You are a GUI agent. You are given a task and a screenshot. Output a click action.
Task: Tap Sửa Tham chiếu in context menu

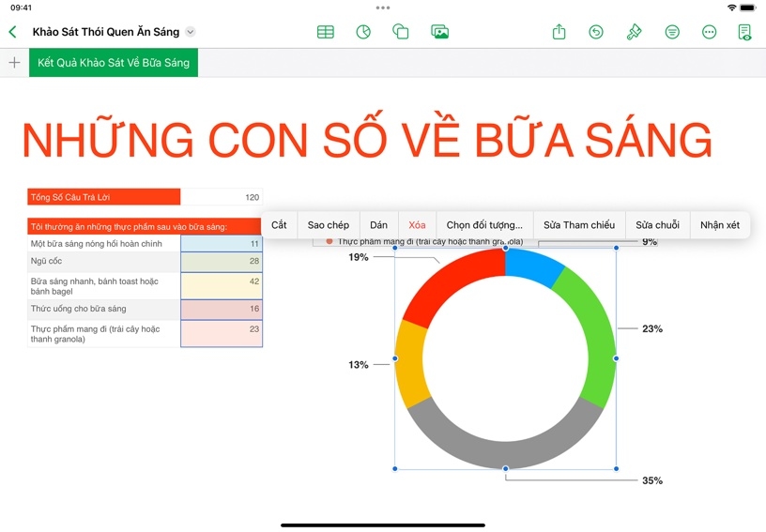pos(578,225)
